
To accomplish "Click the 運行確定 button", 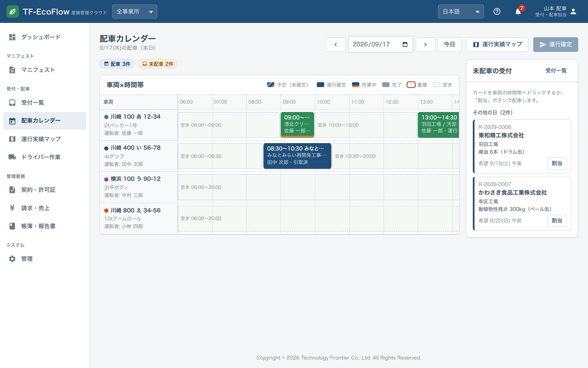I will click(556, 45).
